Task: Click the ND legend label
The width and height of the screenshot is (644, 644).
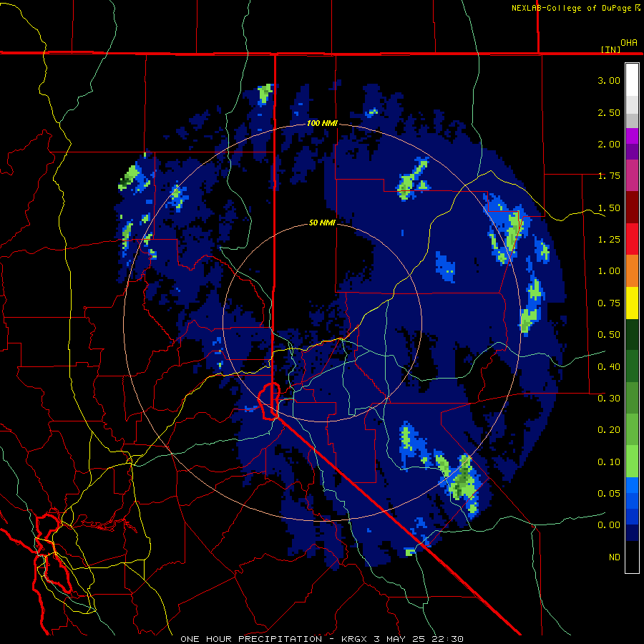Action: pyautogui.click(x=615, y=557)
